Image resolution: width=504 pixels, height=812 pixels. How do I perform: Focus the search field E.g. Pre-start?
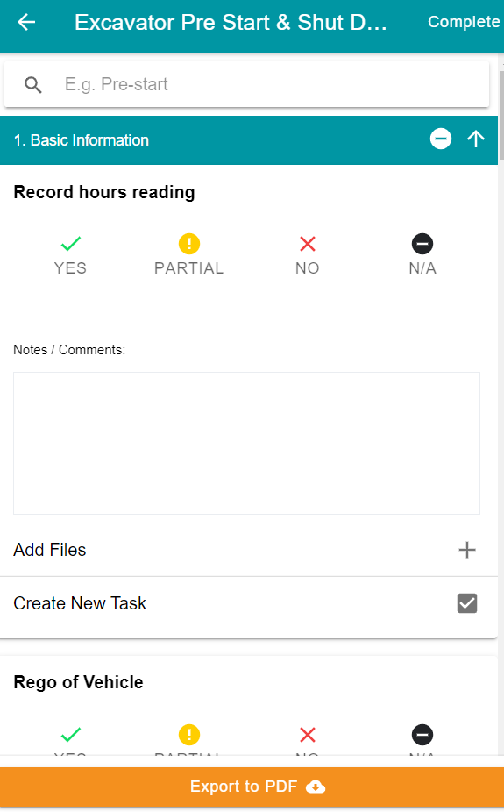click(x=247, y=84)
